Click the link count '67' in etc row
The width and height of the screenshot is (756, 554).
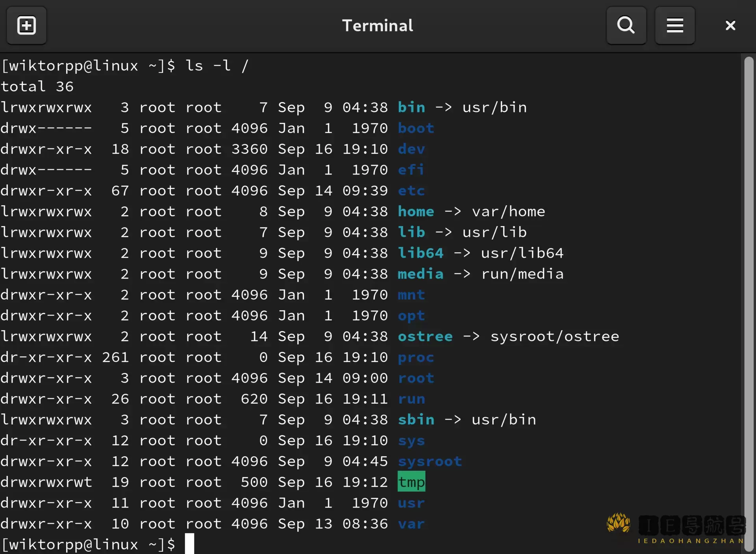tap(120, 191)
